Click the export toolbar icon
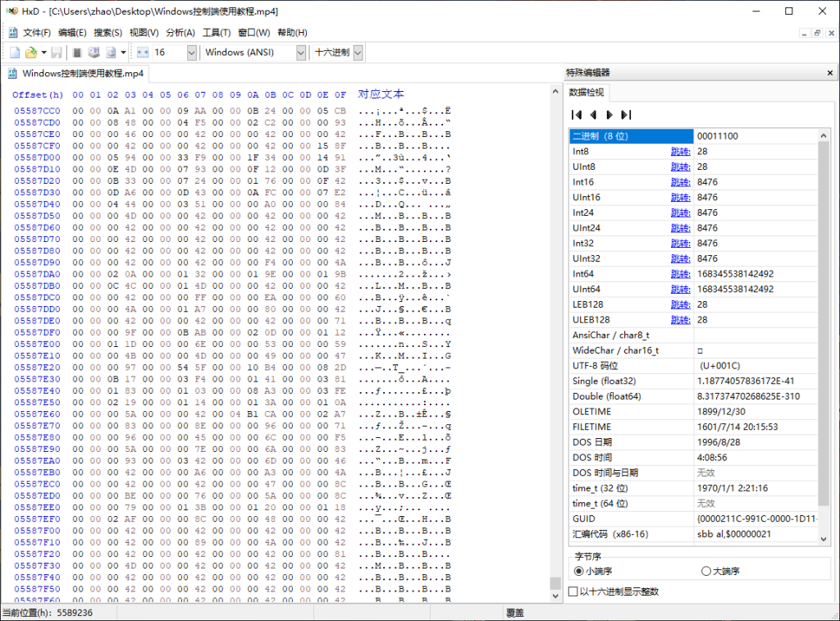Image resolution: width=840 pixels, height=621 pixels. (x=110, y=52)
